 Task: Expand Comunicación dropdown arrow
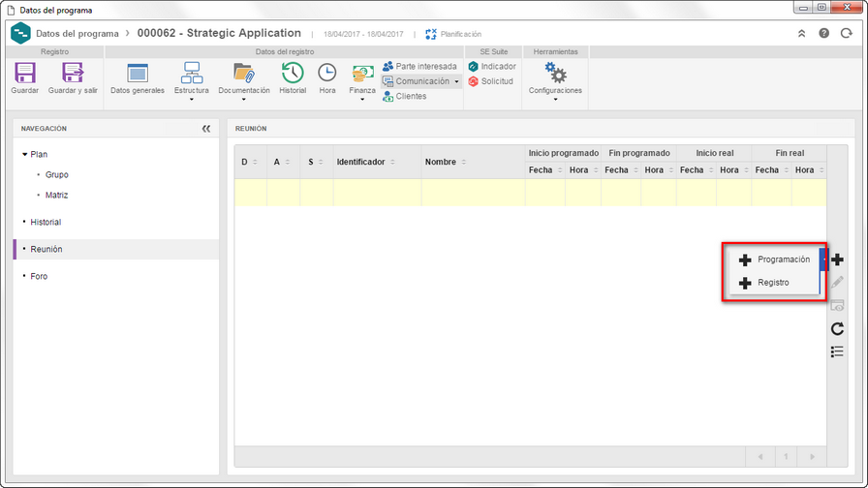tap(456, 82)
